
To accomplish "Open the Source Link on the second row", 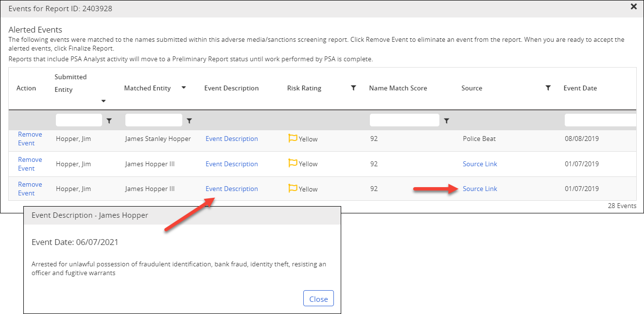I will click(480, 163).
